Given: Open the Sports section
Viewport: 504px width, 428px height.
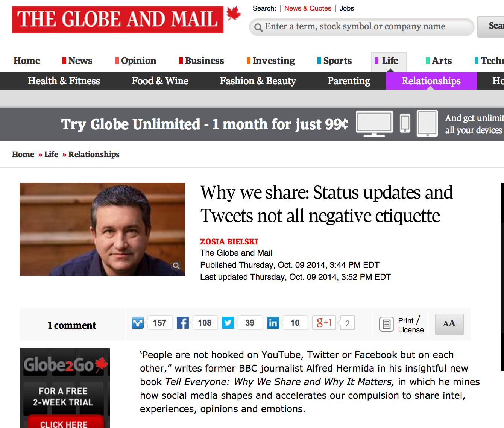Looking at the screenshot, I should [335, 61].
